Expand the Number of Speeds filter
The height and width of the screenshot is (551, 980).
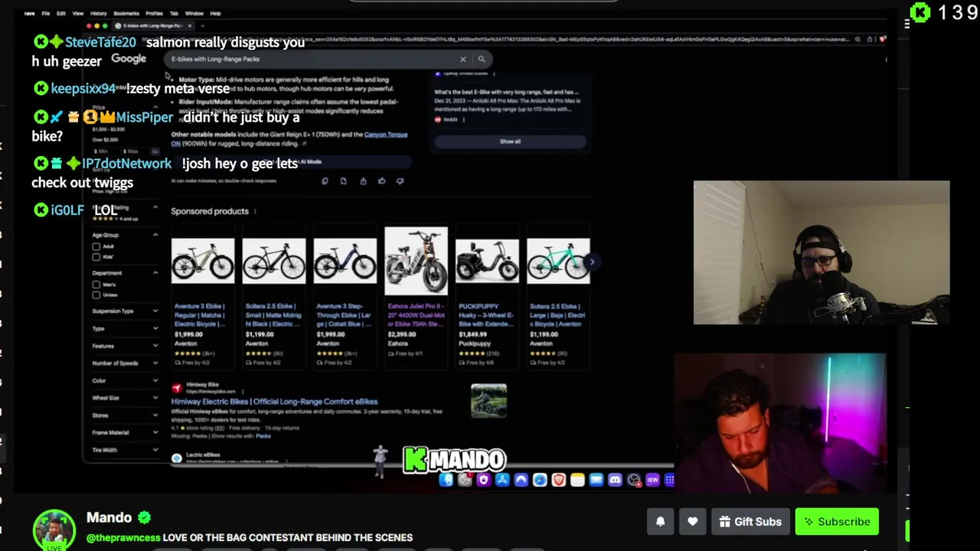point(155,364)
